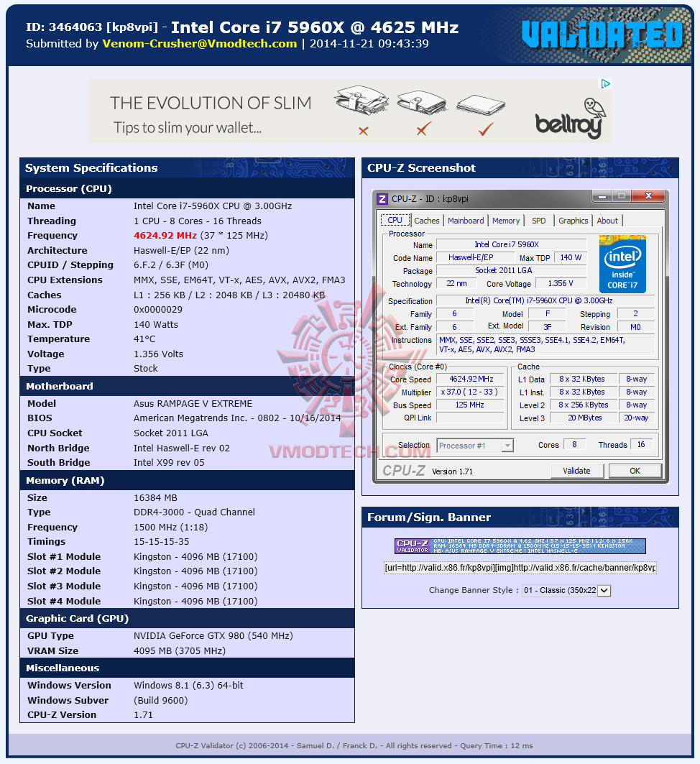The width and height of the screenshot is (700, 764).
Task: Click the Stepping value 2 field
Action: (x=636, y=314)
